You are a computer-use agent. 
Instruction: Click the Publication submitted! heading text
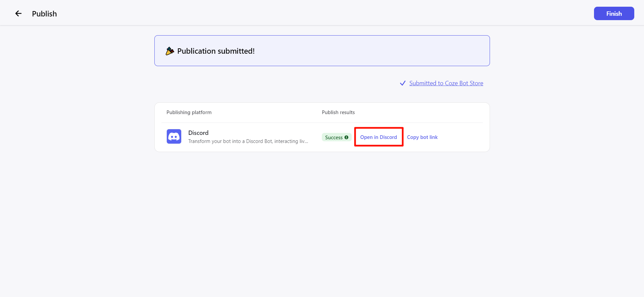coord(216,51)
